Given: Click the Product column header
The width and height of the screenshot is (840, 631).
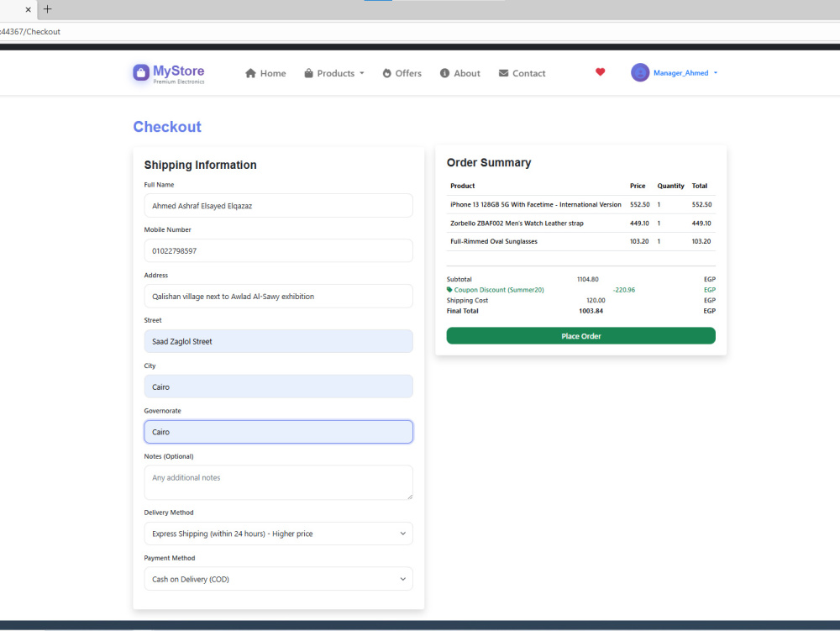Looking at the screenshot, I should click(462, 186).
